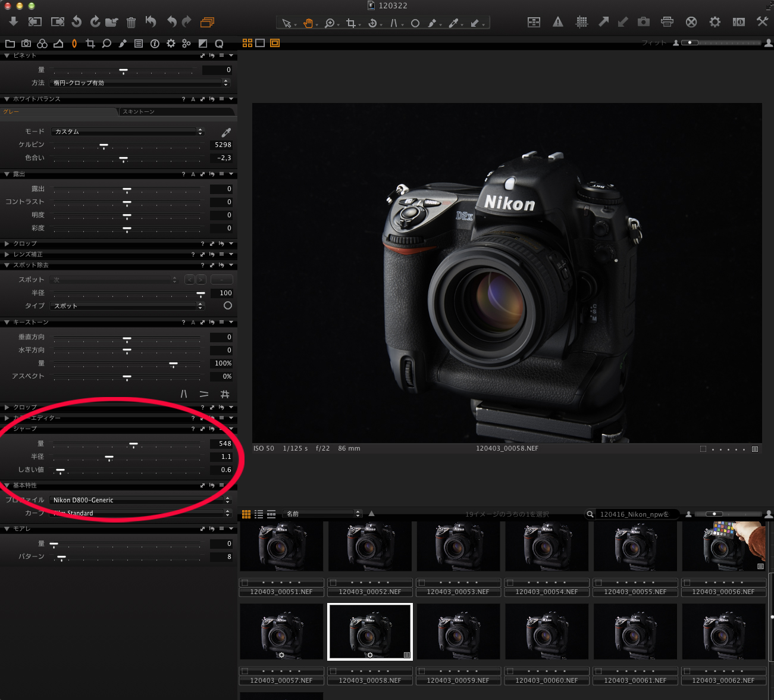Image resolution: width=774 pixels, height=700 pixels.
Task: Collapse the モアレ panel
Action: tap(7, 529)
